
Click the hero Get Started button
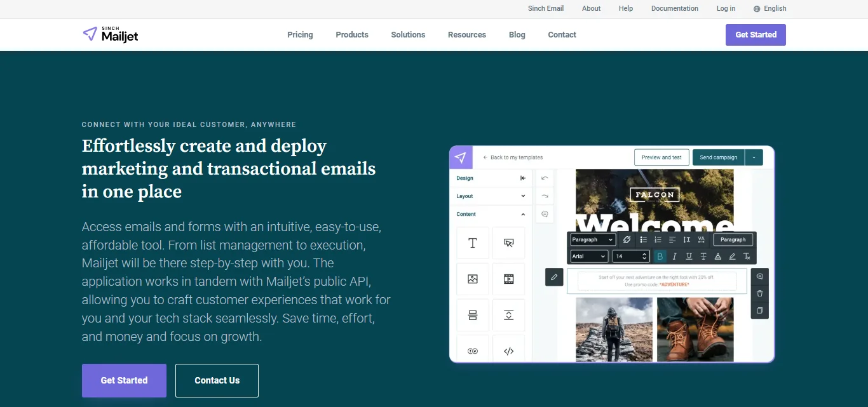124,380
